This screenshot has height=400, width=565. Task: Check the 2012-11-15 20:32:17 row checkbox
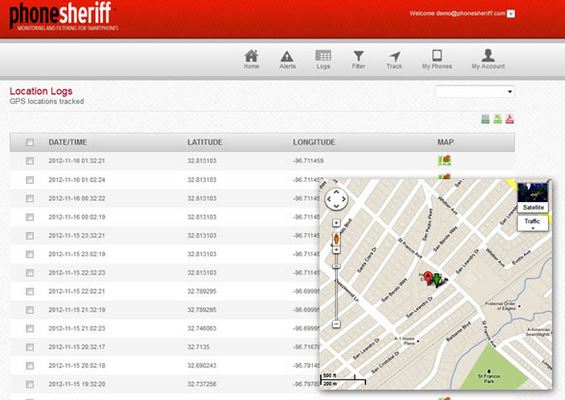pyautogui.click(x=30, y=347)
